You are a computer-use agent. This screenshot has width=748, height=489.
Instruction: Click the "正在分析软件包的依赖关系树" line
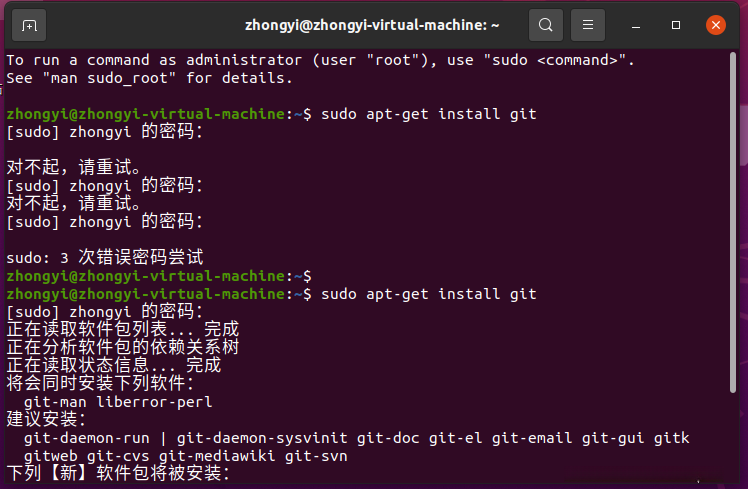123,347
